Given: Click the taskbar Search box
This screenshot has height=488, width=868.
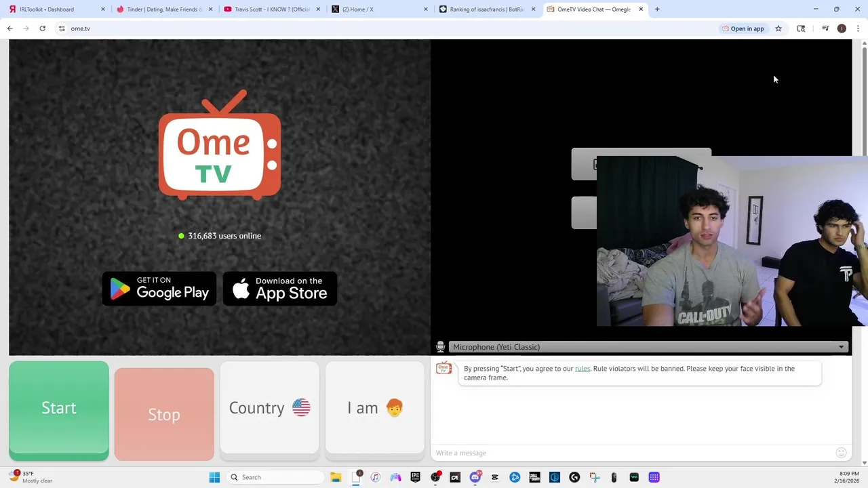Looking at the screenshot, I should (x=275, y=477).
